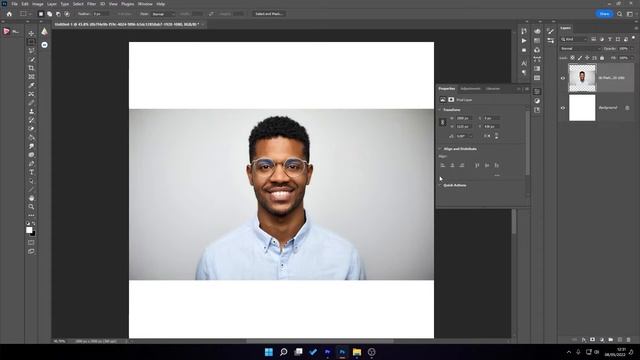
Task: Open the Filter menu
Action: [x=91, y=4]
